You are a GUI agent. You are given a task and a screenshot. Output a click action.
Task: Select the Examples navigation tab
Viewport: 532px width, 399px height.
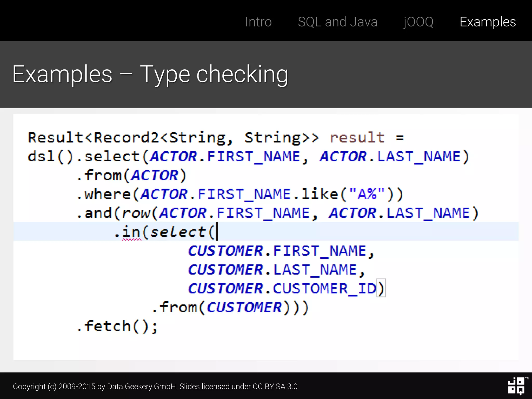click(x=488, y=22)
